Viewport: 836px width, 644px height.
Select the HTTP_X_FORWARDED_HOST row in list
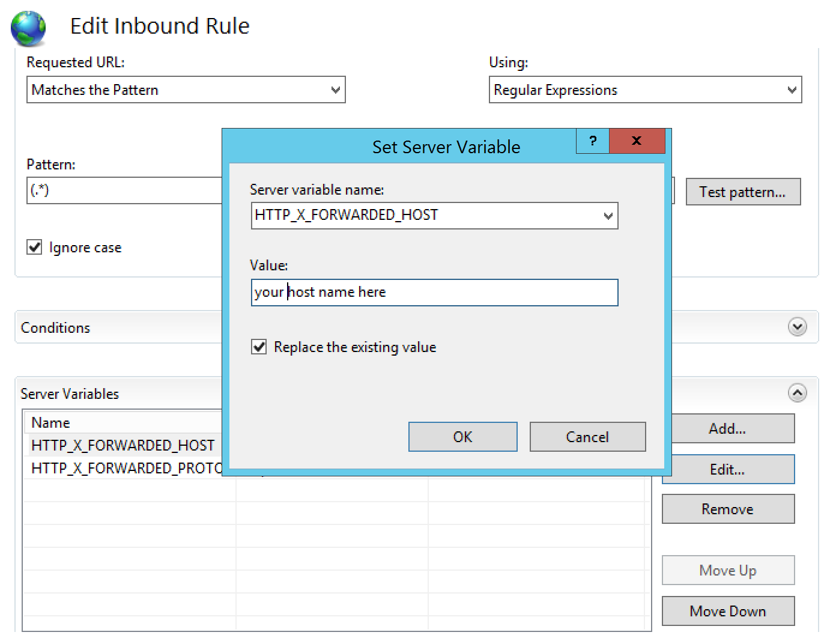(123, 445)
